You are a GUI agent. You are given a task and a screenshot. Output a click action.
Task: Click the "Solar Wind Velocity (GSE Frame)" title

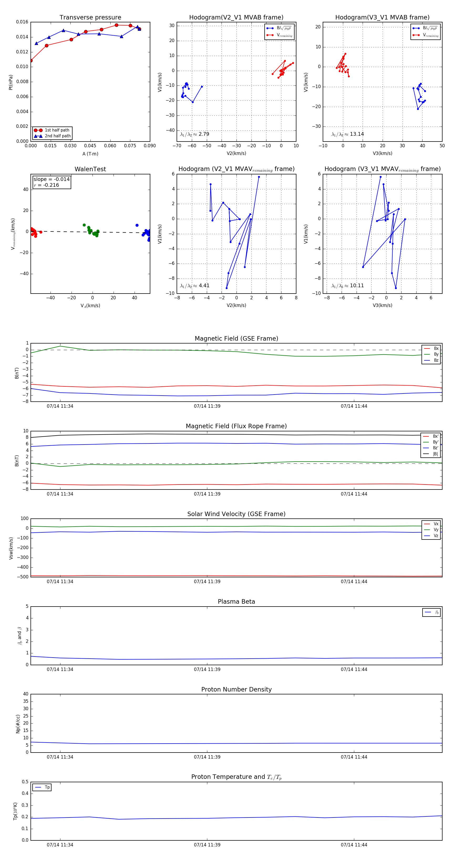(x=236, y=514)
